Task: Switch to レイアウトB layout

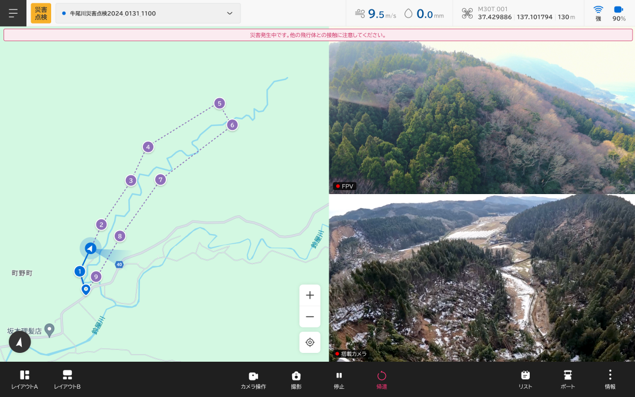Action: [x=67, y=380]
